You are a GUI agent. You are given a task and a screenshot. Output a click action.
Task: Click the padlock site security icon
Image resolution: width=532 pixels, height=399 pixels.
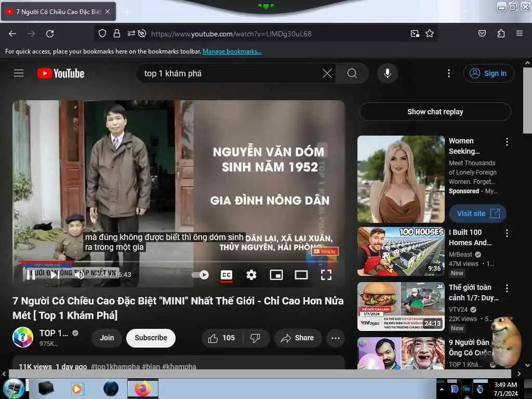click(117, 33)
